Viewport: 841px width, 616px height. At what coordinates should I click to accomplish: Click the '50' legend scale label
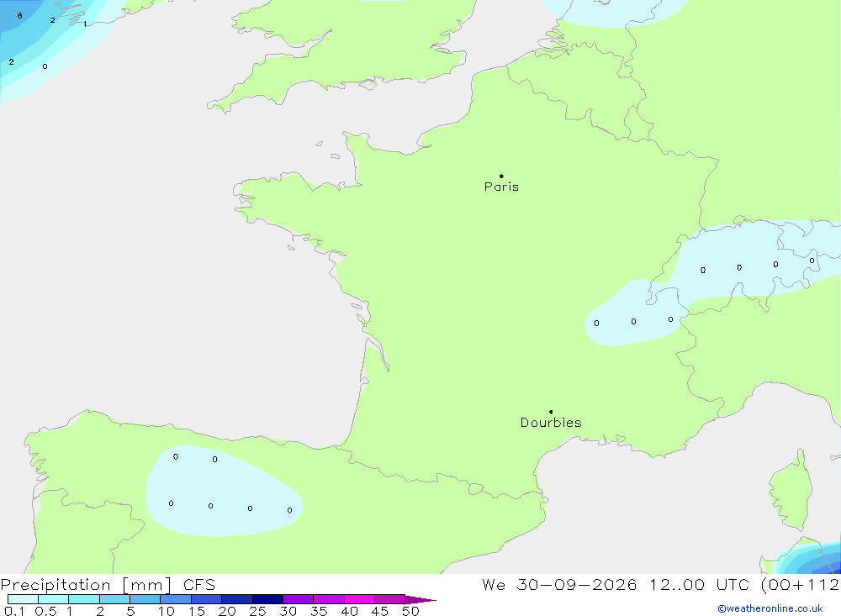[411, 611]
